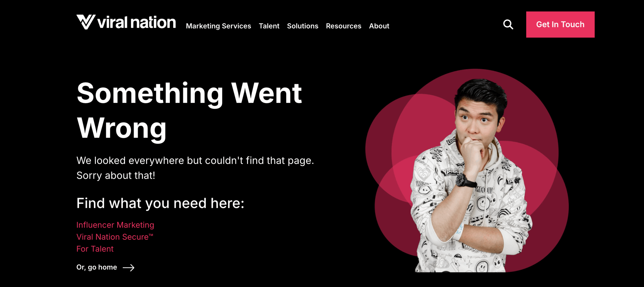This screenshot has width=644, height=287.
Task: Open the Talent menu item
Action: [269, 26]
